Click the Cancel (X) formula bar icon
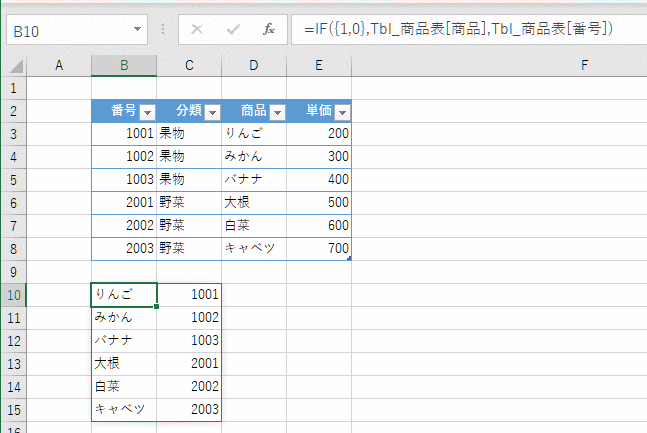The height and width of the screenshot is (433, 647). tap(197, 30)
